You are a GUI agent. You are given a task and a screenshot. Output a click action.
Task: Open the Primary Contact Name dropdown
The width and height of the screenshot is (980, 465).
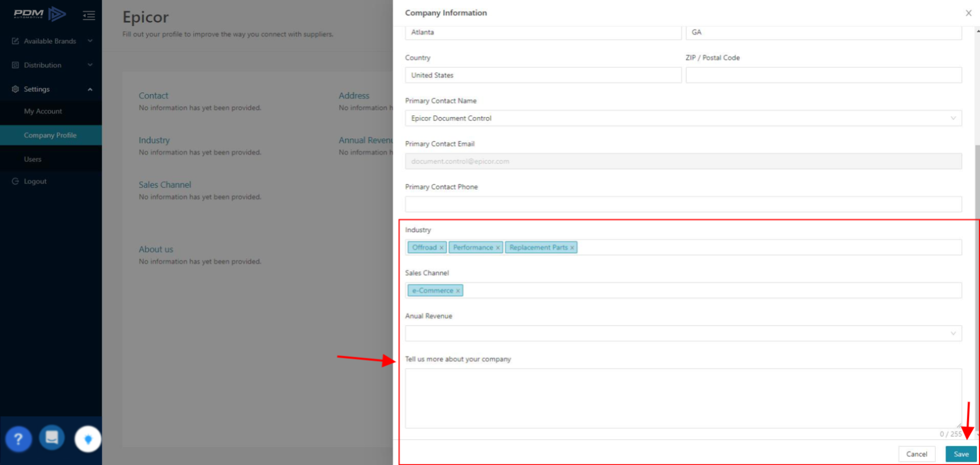pyautogui.click(x=683, y=118)
